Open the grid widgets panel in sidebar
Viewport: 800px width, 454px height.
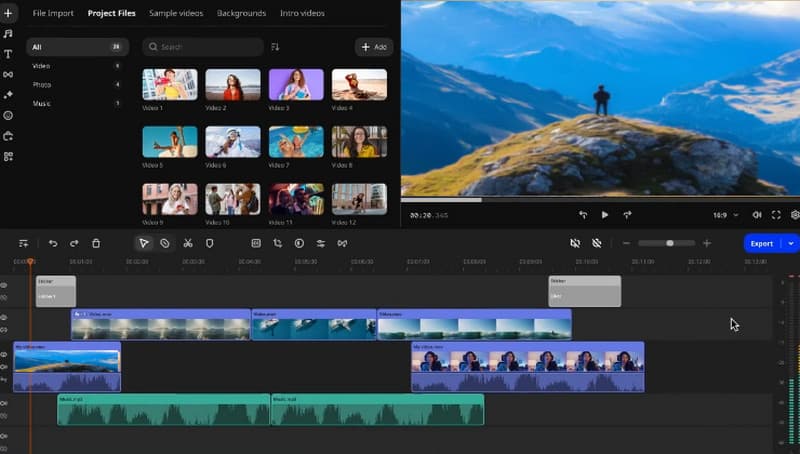point(8,157)
